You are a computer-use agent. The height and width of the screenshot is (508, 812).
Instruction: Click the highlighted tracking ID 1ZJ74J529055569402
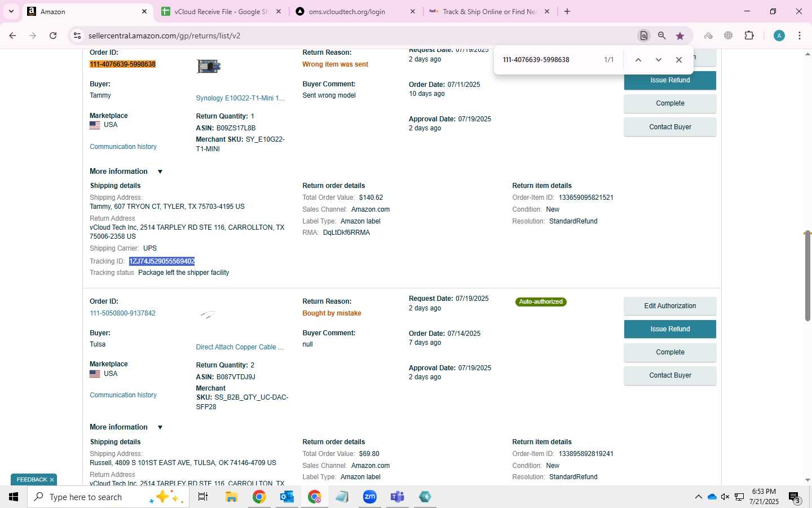(x=162, y=261)
